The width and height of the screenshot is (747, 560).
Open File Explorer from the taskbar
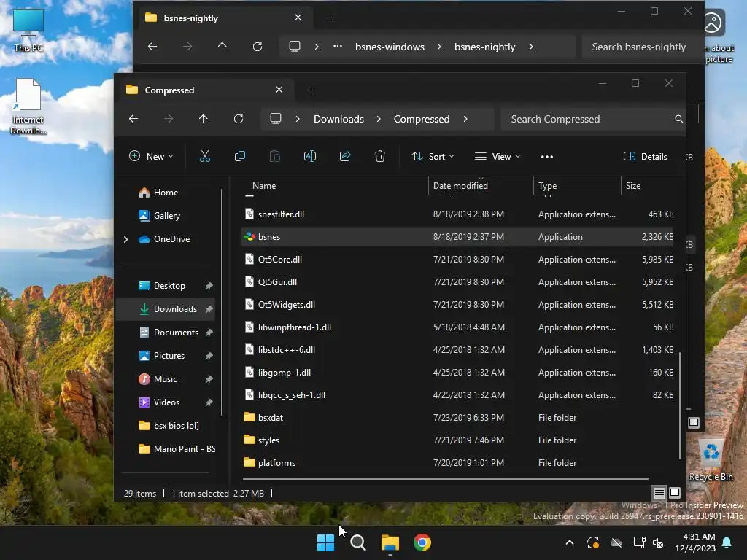[390, 542]
